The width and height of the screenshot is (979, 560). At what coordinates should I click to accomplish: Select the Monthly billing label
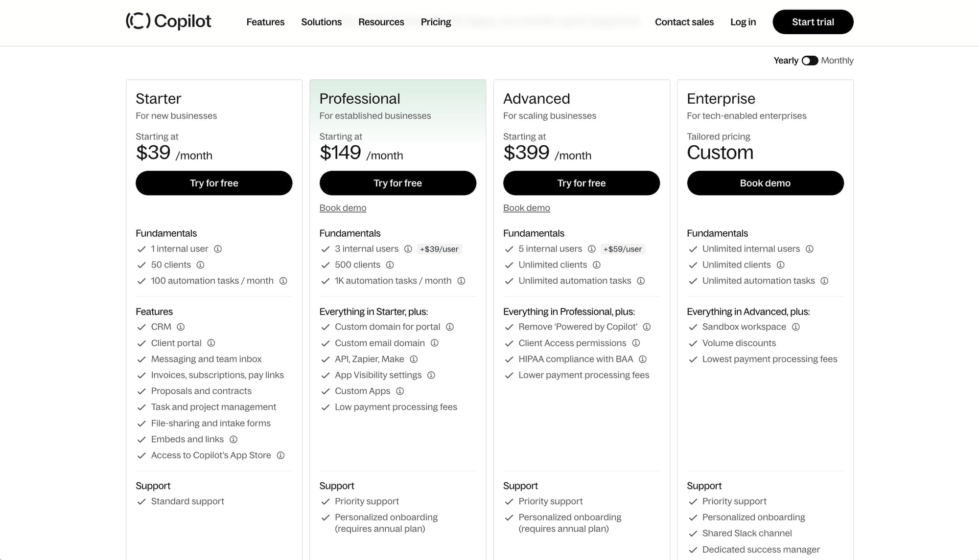click(x=837, y=61)
